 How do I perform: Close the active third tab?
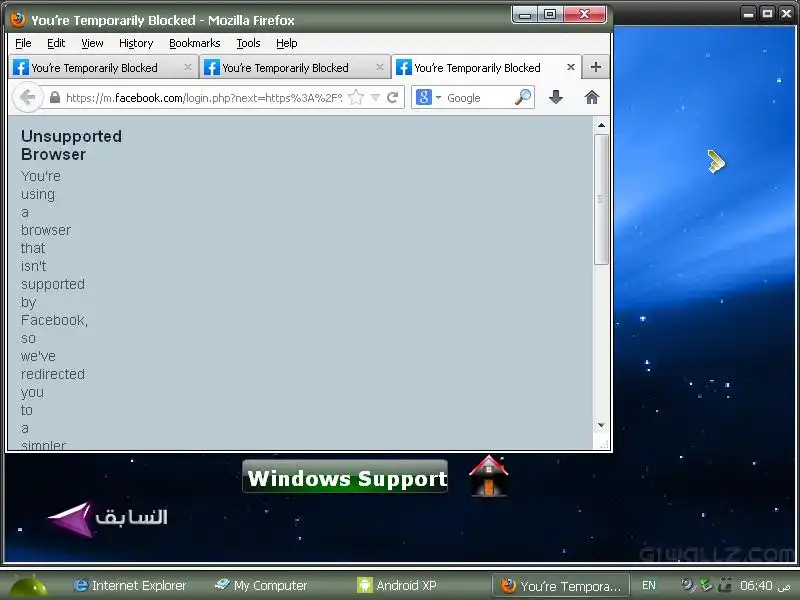[571, 67]
